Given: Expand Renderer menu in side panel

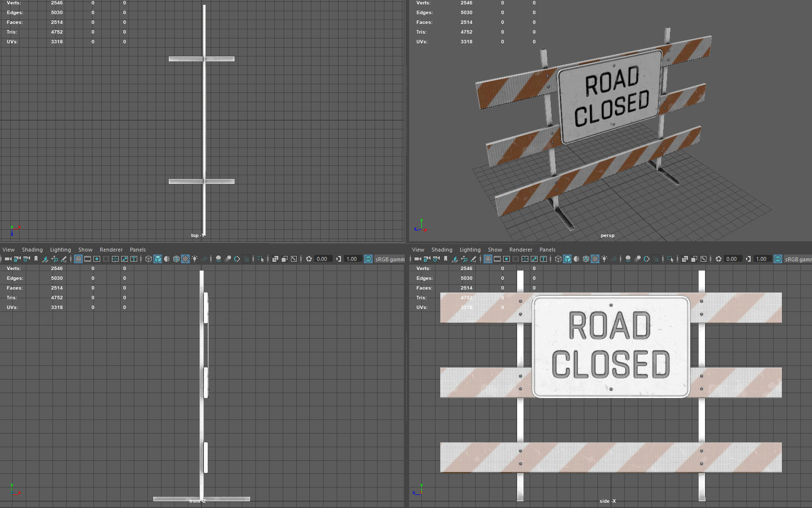Looking at the screenshot, I should [x=521, y=250].
